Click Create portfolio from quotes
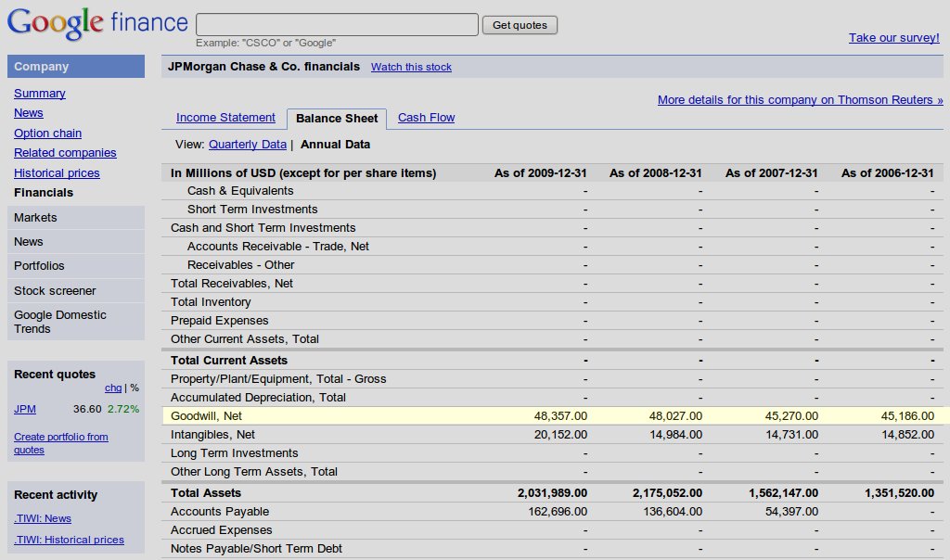The image size is (950, 560). [x=60, y=443]
